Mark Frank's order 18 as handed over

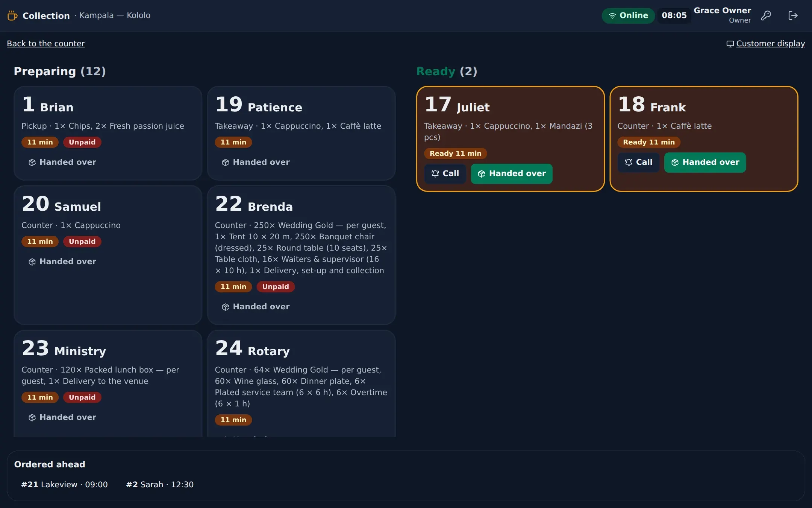(x=705, y=162)
